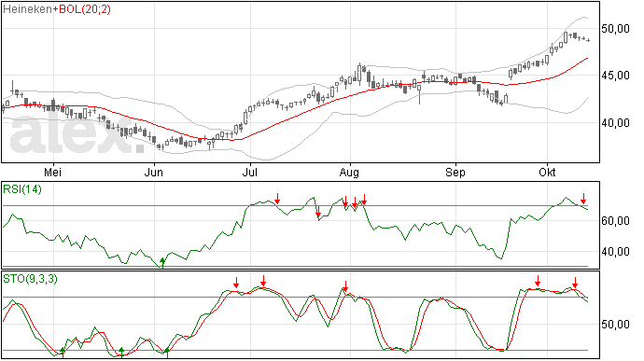Viewport: 644px width, 361px height.
Task: Click the green buy arrow in RSI panel
Action: [162, 262]
